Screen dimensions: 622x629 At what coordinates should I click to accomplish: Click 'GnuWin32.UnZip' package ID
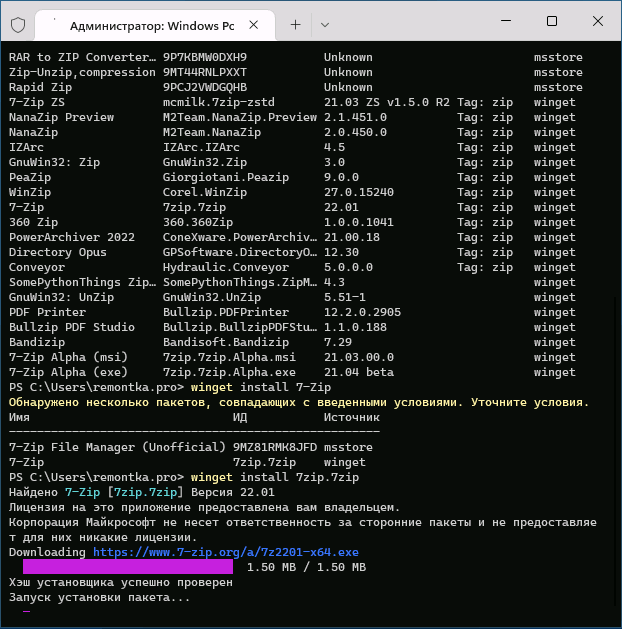tap(212, 297)
